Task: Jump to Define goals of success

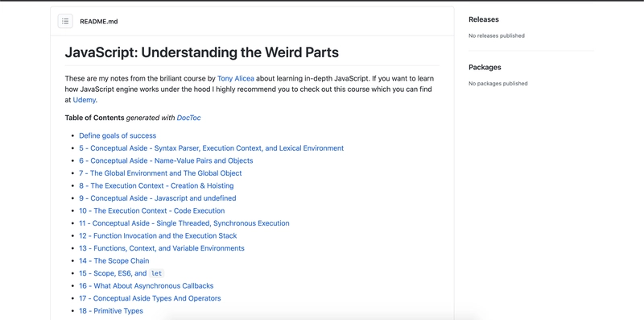Action: (x=118, y=135)
